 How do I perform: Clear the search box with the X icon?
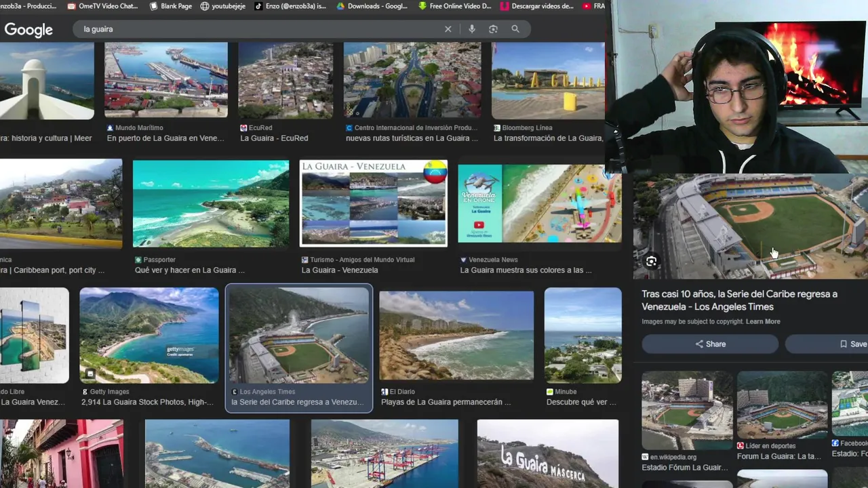coord(448,29)
